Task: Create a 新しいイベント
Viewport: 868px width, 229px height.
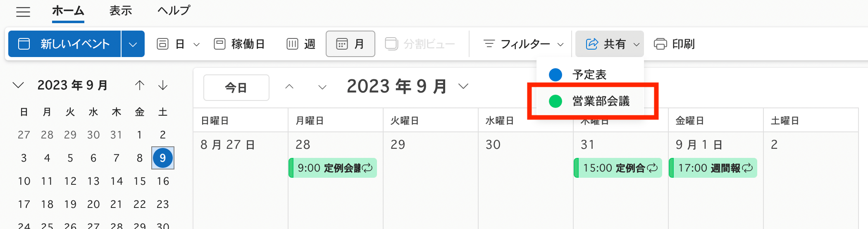Action: tap(65, 44)
